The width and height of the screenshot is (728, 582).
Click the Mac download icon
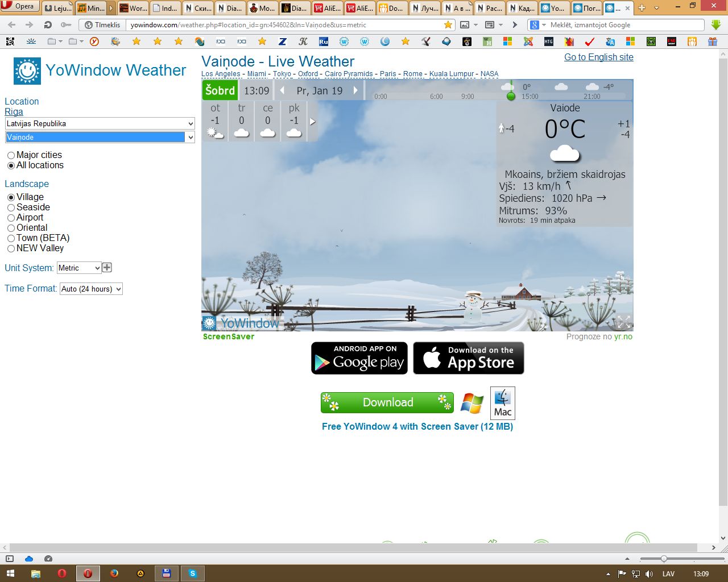click(x=502, y=403)
